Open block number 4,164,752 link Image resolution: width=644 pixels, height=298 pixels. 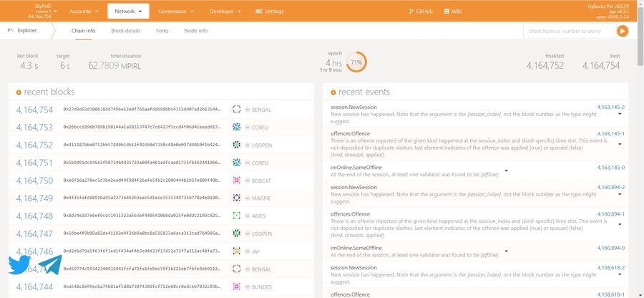pyautogui.click(x=35, y=145)
